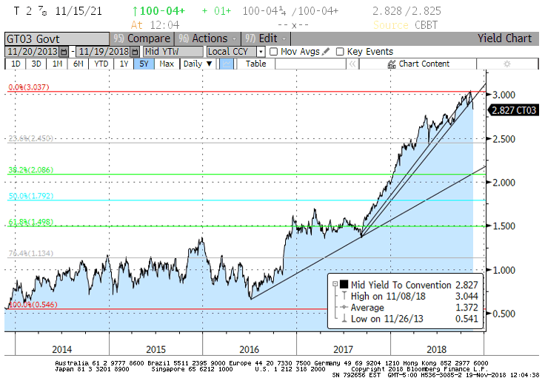545x392 pixels.
Task: Click High on 11/08/18 legend entry
Action: [388, 296]
